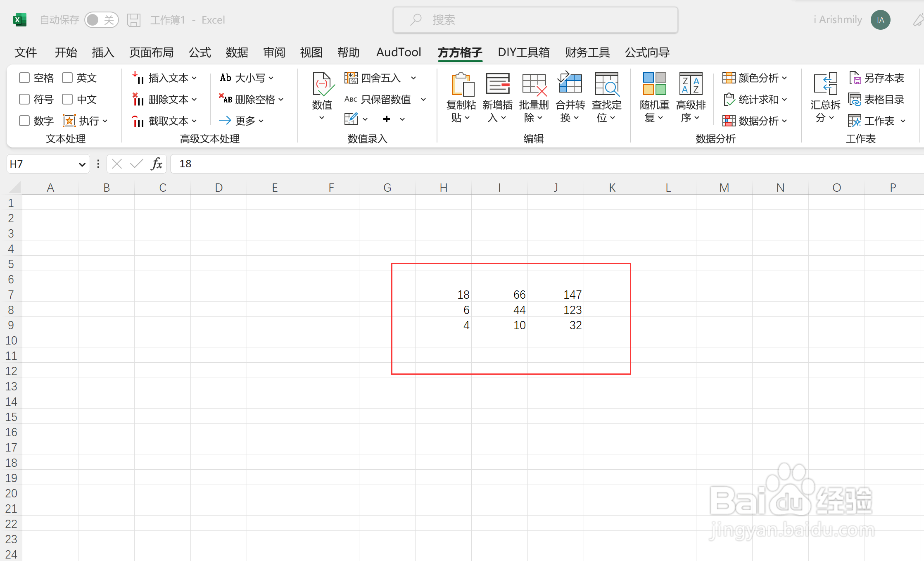
Task: Select the cell containing 32
Action: point(556,325)
